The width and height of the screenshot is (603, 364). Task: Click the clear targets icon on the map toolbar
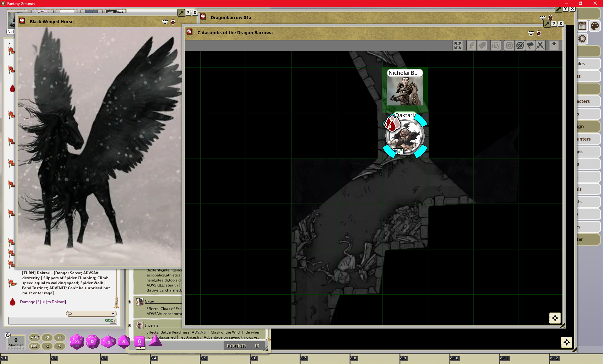pyautogui.click(x=520, y=46)
